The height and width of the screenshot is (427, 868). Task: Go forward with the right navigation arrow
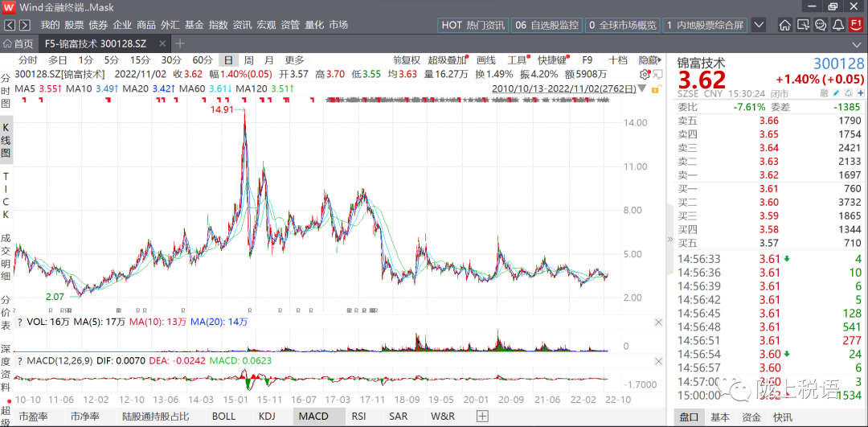click(24, 25)
